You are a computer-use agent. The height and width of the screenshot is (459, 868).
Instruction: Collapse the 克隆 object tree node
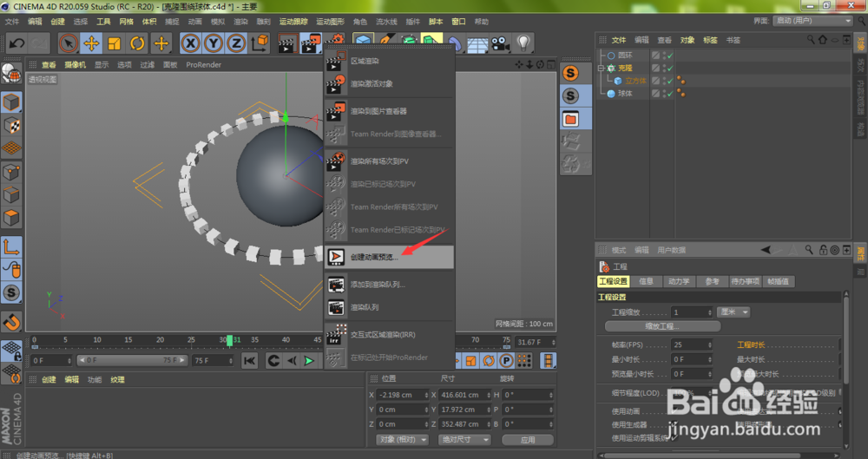[x=601, y=68]
